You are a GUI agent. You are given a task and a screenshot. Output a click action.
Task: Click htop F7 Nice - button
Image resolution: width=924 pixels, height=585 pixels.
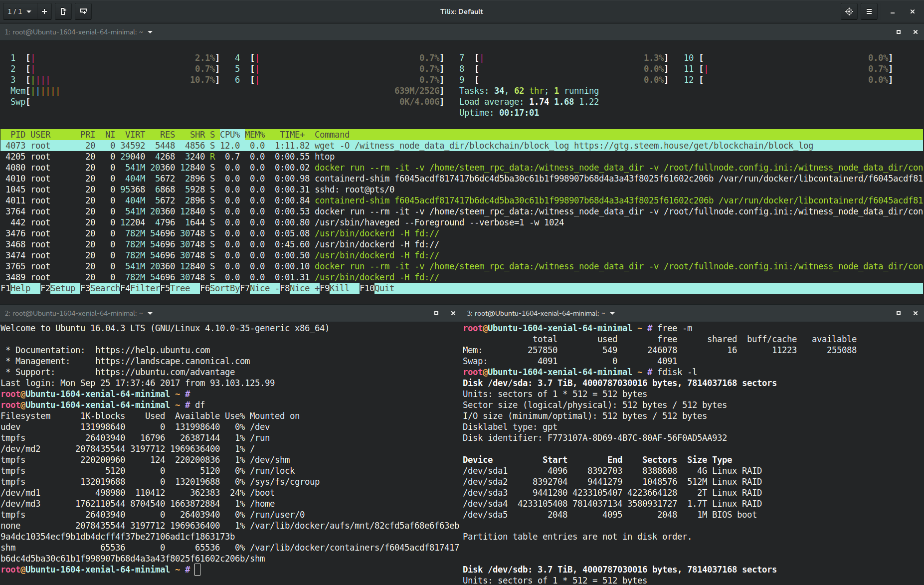coord(260,288)
